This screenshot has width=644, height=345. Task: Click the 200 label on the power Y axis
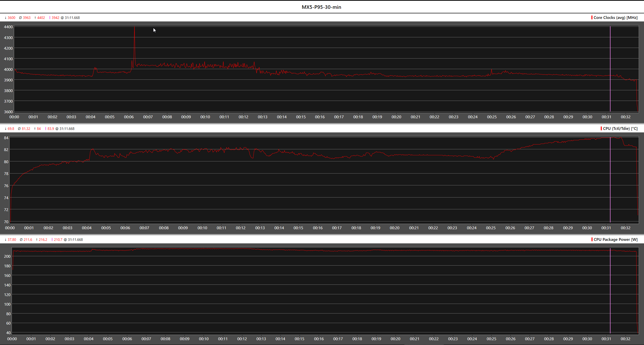point(7,256)
